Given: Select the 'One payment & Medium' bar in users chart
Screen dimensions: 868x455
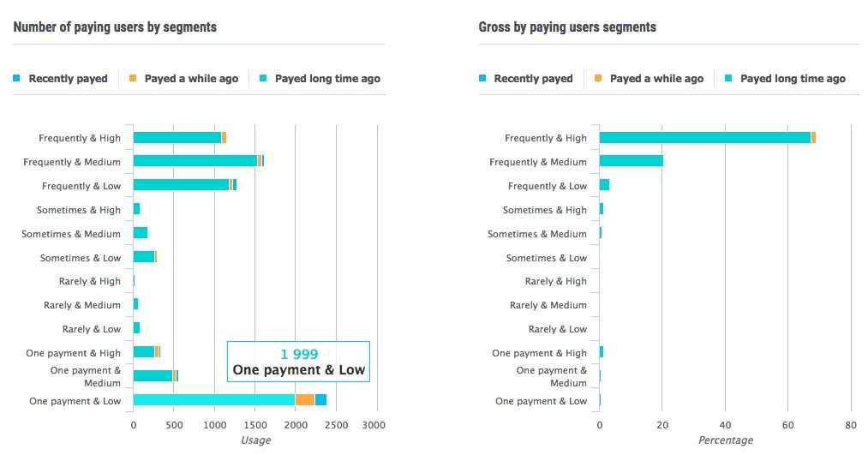Looking at the screenshot, I should 156,376.
